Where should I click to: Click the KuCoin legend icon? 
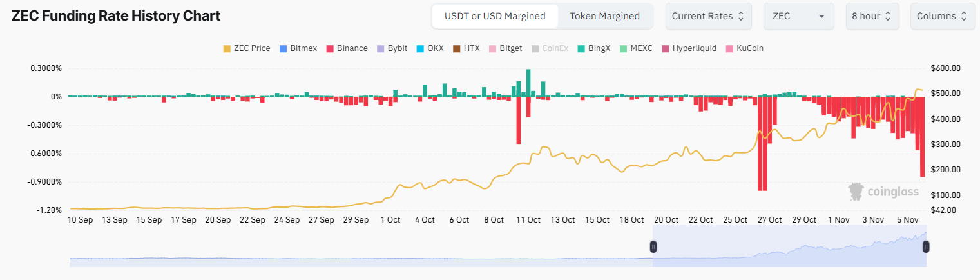[729, 48]
